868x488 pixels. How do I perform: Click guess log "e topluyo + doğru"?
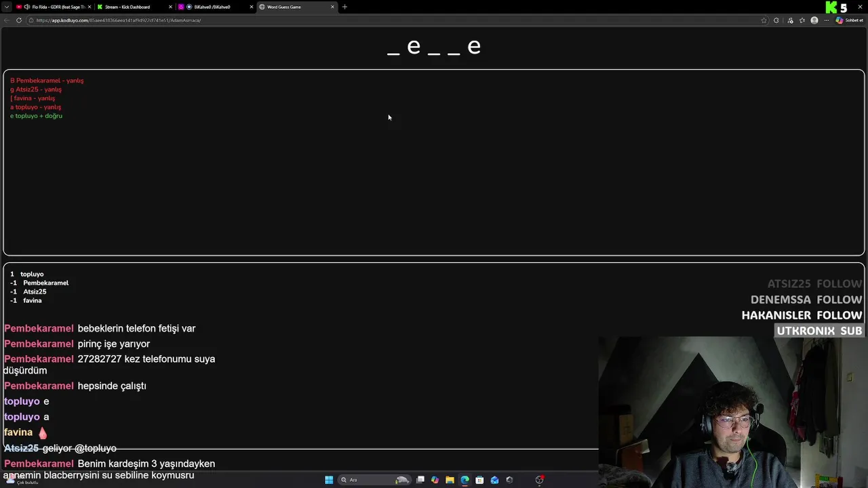(x=36, y=116)
